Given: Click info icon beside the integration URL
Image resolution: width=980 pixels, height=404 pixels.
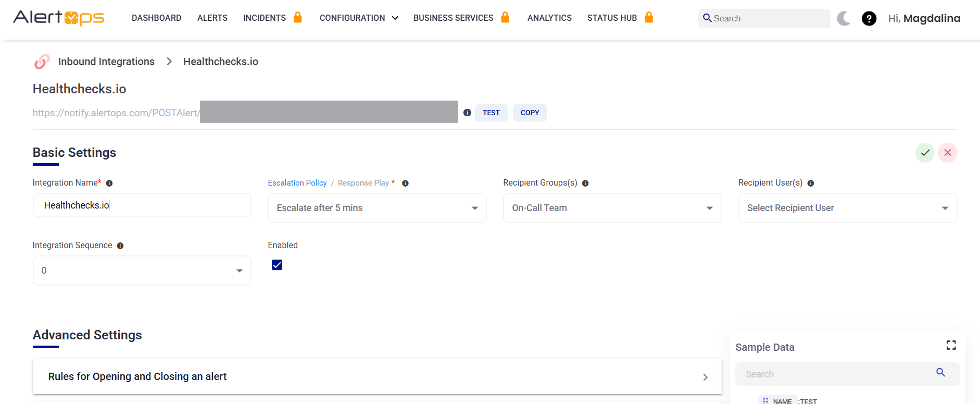Looking at the screenshot, I should coord(467,113).
